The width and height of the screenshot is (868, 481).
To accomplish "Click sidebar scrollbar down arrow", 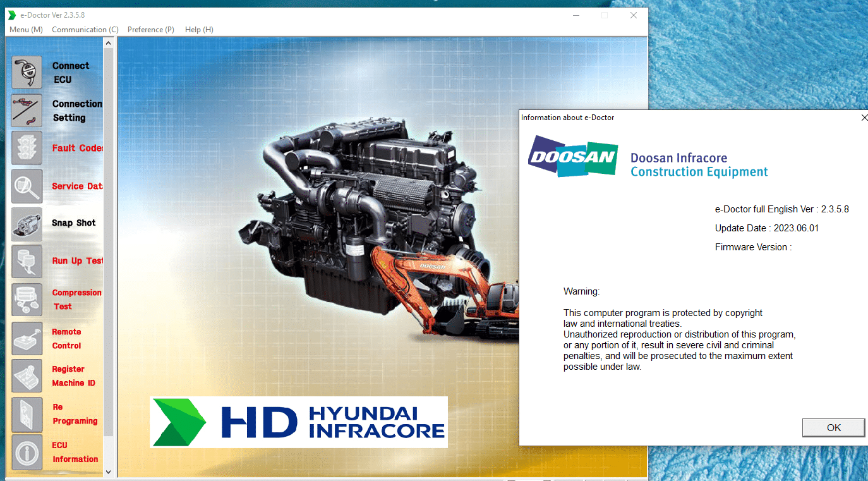I will click(x=108, y=472).
